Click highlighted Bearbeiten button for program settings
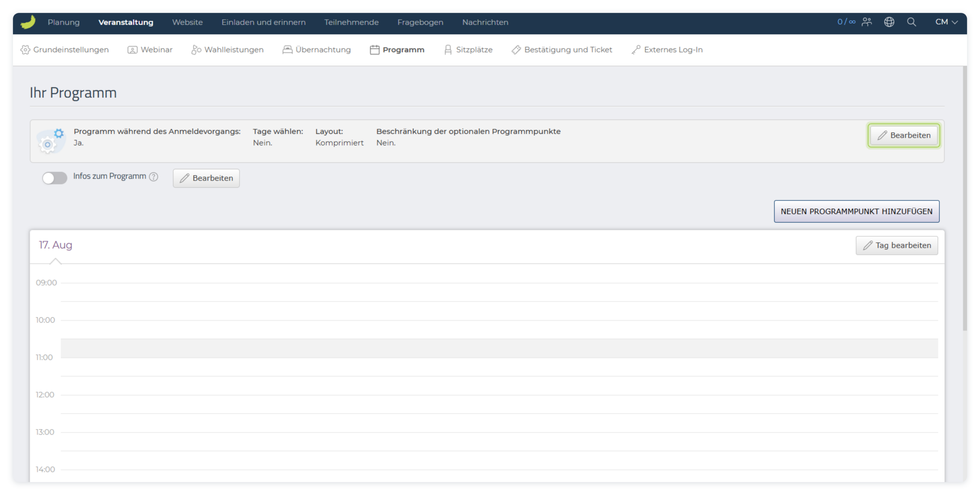Screen dimensions: 980x495 [x=903, y=135]
